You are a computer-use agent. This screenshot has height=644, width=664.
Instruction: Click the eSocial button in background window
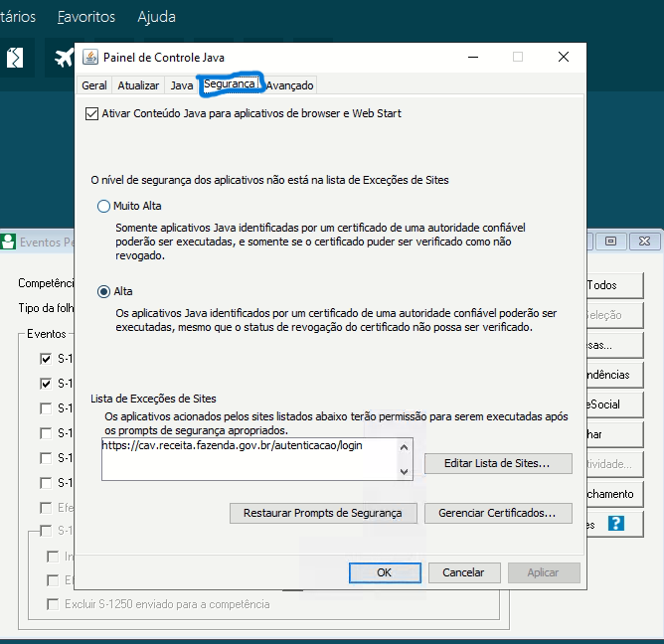point(615,404)
